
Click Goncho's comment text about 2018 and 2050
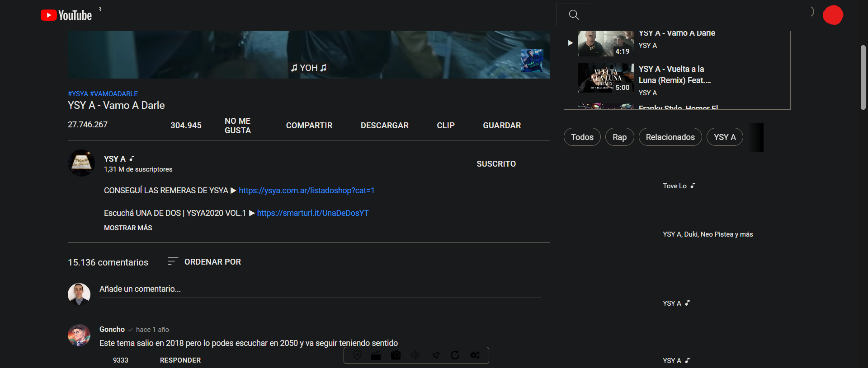pyautogui.click(x=249, y=343)
